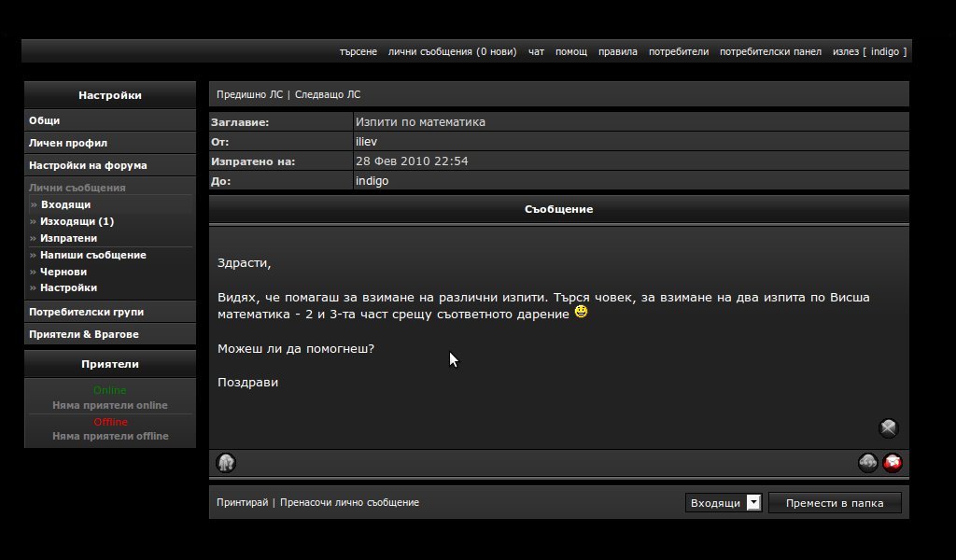Open Предишно ЛС previous message link
The width and height of the screenshot is (956, 560).
[249, 94]
